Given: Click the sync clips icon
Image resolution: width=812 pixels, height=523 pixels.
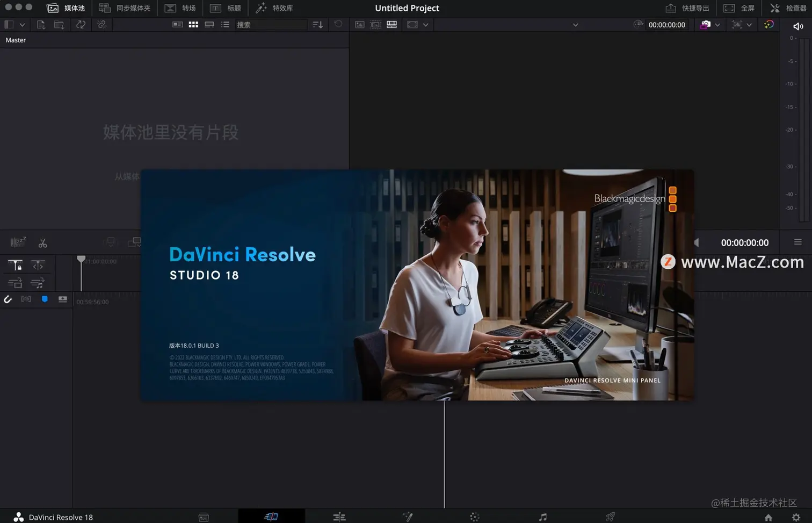Looking at the screenshot, I should (81, 25).
